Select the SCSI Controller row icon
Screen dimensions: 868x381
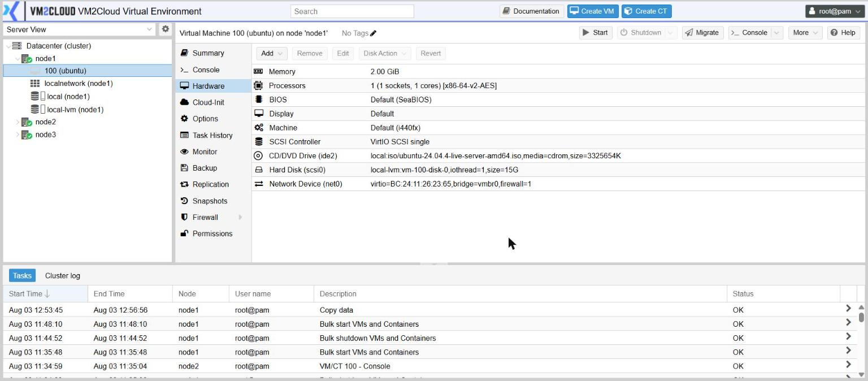coord(259,142)
